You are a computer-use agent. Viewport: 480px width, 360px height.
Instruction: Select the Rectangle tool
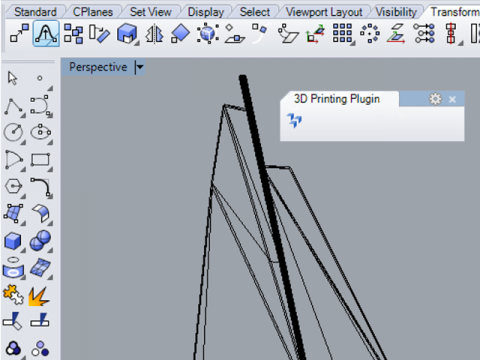click(x=40, y=160)
